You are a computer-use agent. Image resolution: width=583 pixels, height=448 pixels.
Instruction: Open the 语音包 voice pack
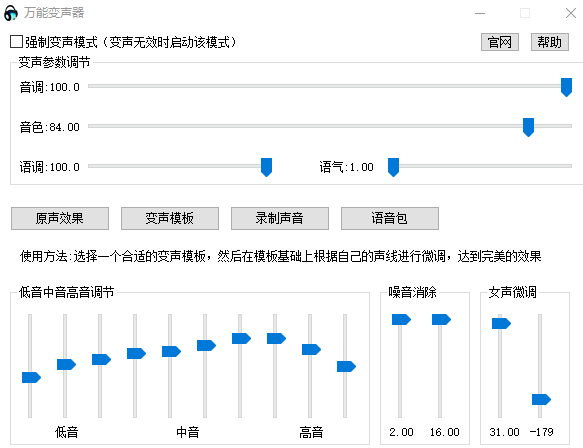390,218
